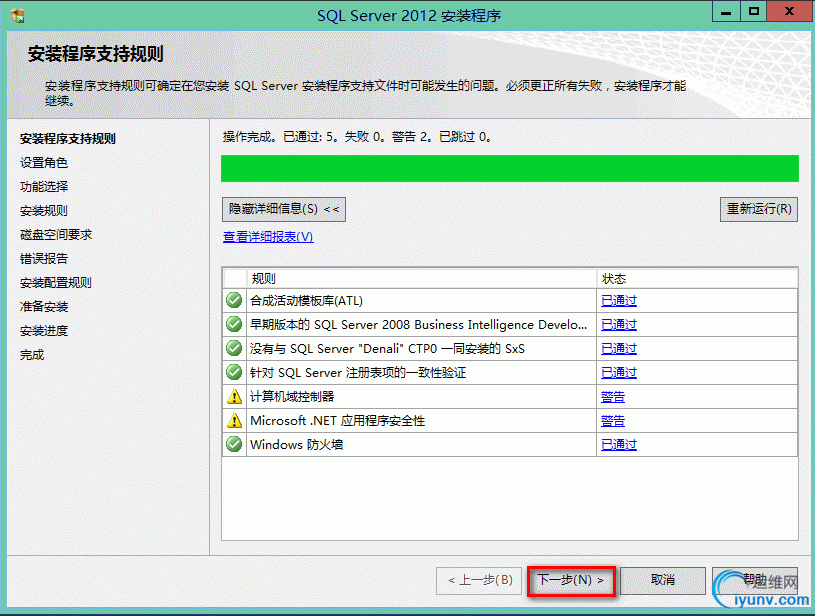Click the 状态 column header
Viewport: 815px width, 616px height.
(697, 279)
